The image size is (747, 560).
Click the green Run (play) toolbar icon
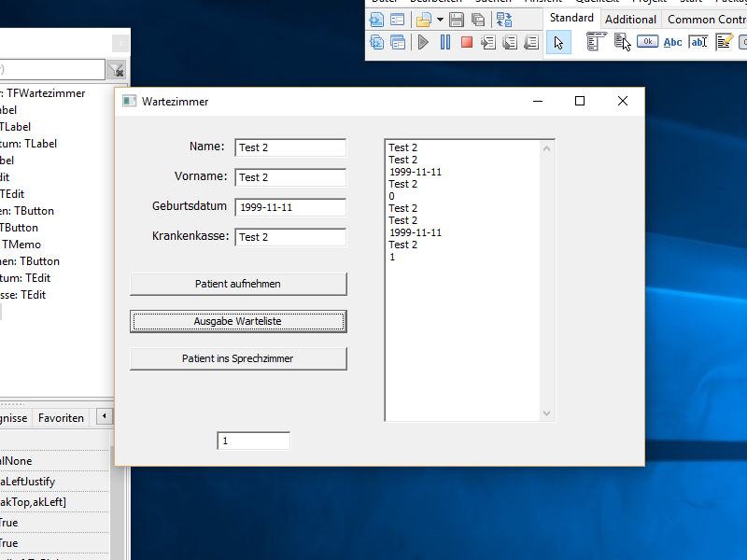(x=423, y=42)
